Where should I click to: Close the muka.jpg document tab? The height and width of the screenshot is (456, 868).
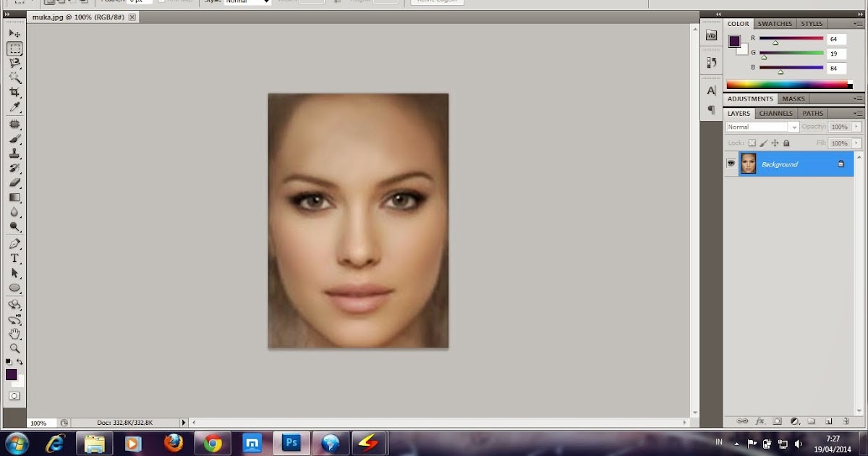pyautogui.click(x=132, y=17)
